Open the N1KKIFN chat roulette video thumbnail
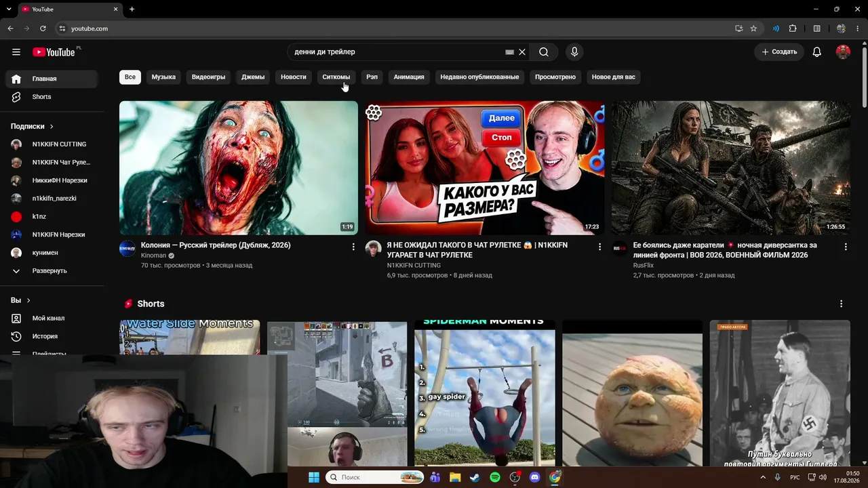Viewport: 868px width, 488px height. (484, 168)
